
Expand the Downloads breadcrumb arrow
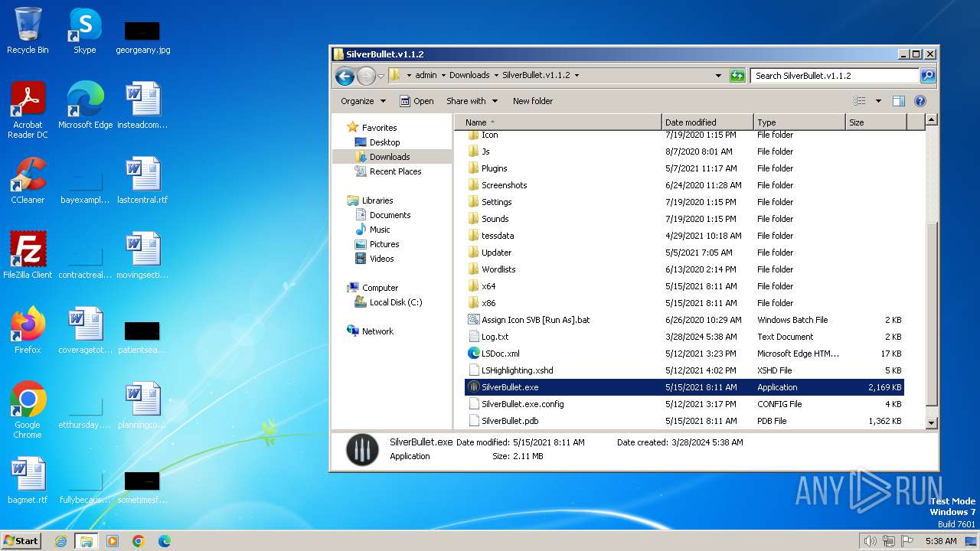click(x=496, y=75)
